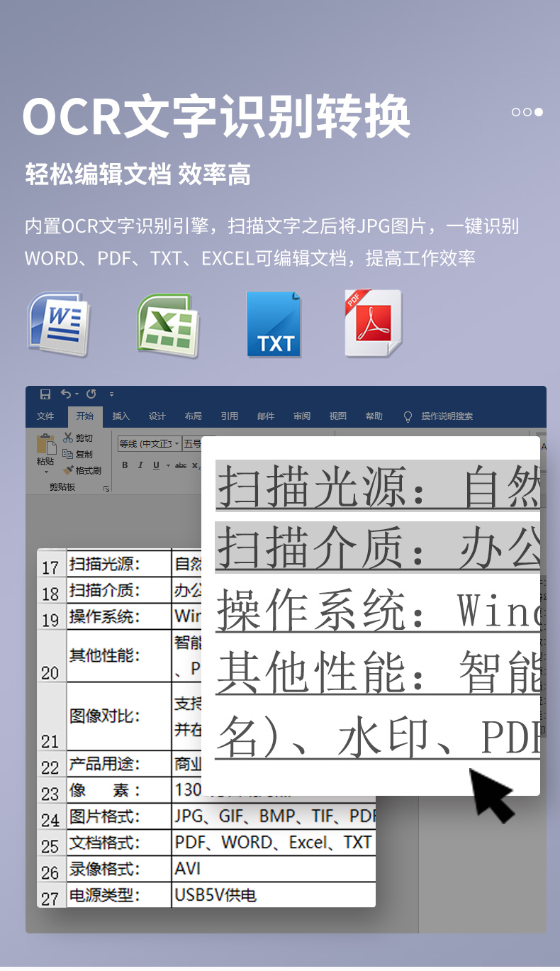The width and height of the screenshot is (560, 971).
Task: Toggle Italic formatting
Action: (x=140, y=465)
